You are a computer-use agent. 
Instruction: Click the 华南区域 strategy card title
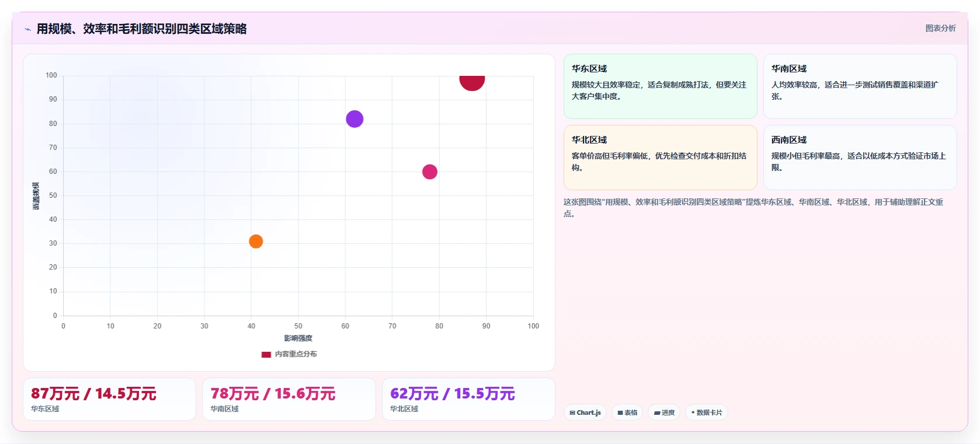[x=789, y=68]
